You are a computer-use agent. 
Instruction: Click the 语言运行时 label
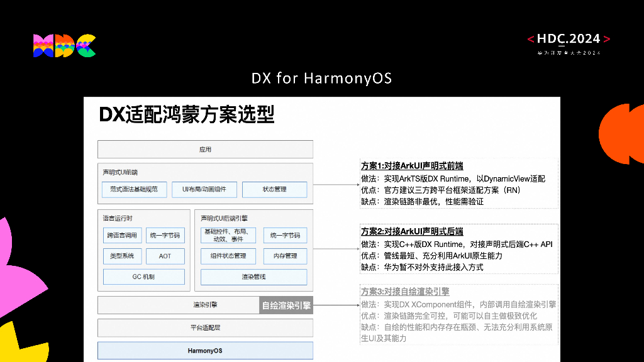[x=118, y=218]
